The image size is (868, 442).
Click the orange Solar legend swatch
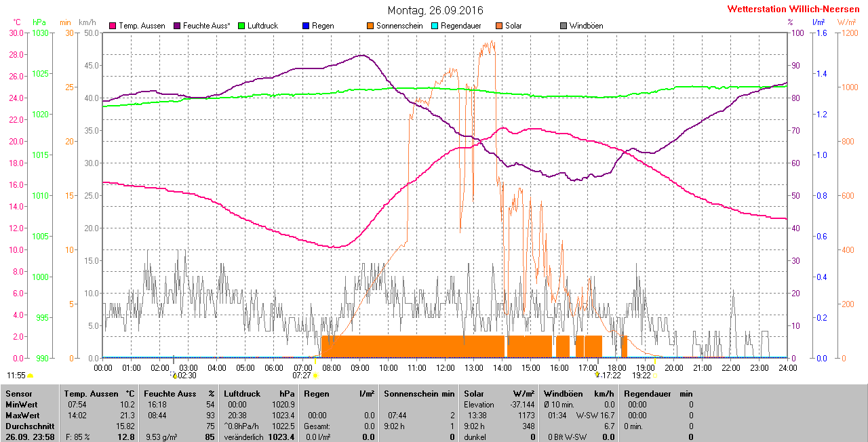pos(499,26)
